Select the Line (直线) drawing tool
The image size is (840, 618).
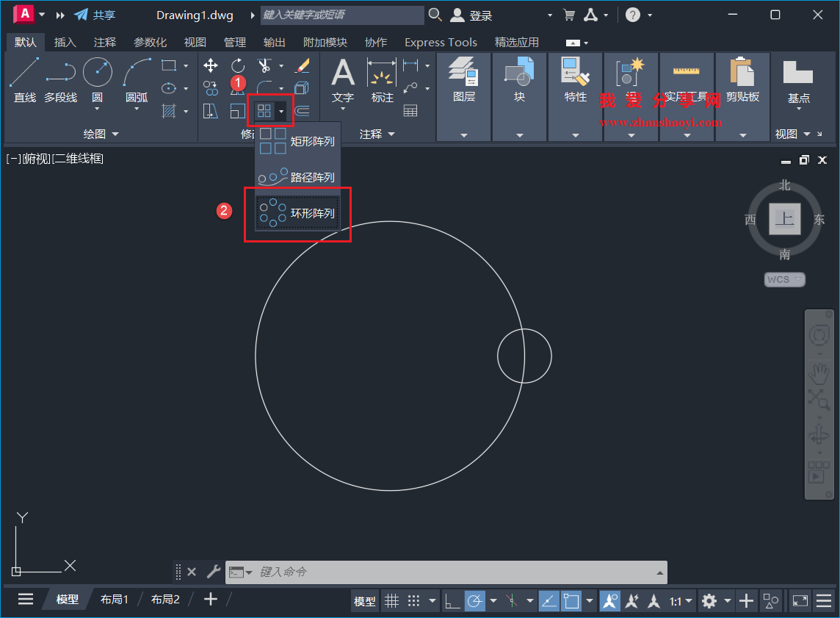[x=24, y=71]
